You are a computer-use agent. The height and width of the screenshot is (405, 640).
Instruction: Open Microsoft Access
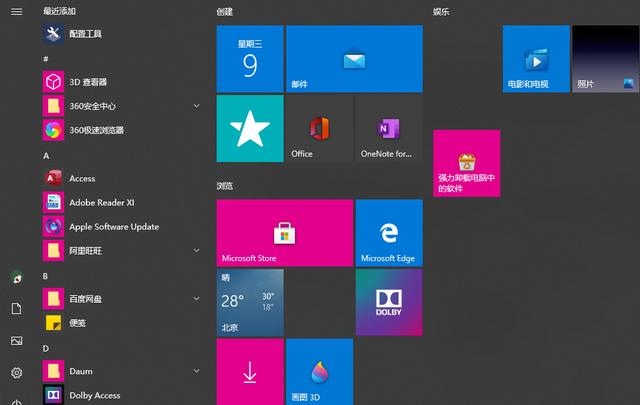point(122,178)
